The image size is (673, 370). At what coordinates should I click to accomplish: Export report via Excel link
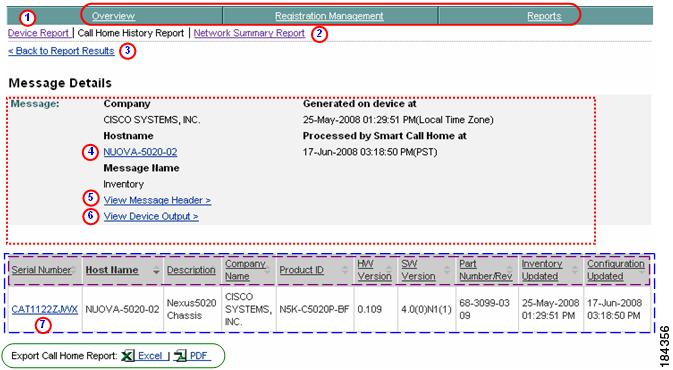click(x=150, y=356)
